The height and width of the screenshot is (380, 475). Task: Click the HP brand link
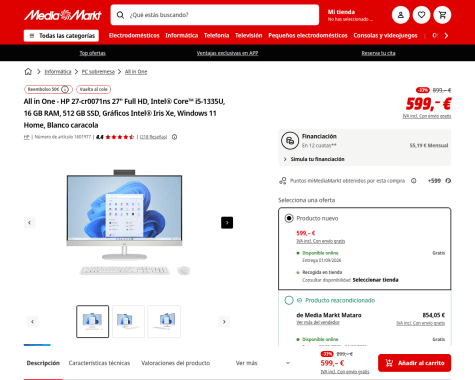click(26, 137)
